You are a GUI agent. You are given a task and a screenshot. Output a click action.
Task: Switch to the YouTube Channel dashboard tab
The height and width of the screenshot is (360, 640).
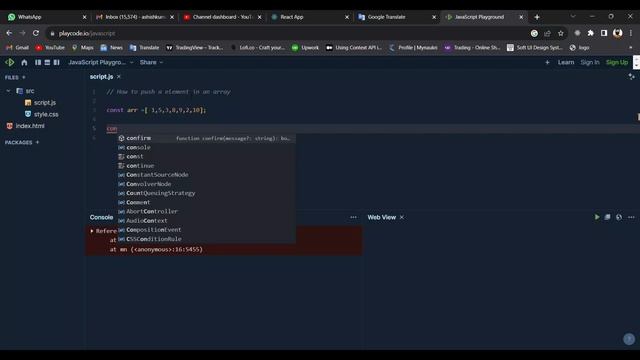tap(222, 17)
